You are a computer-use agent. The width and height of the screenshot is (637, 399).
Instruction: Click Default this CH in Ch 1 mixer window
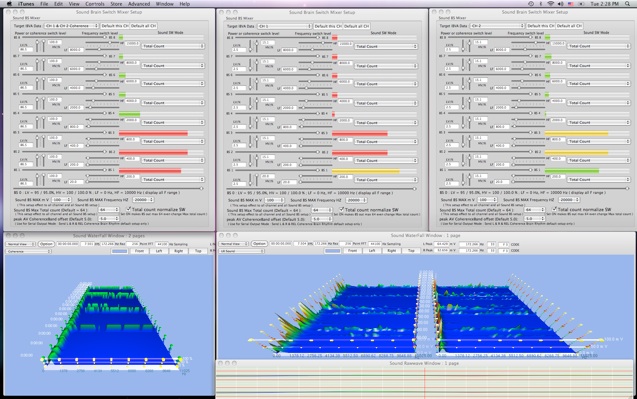[327, 26]
